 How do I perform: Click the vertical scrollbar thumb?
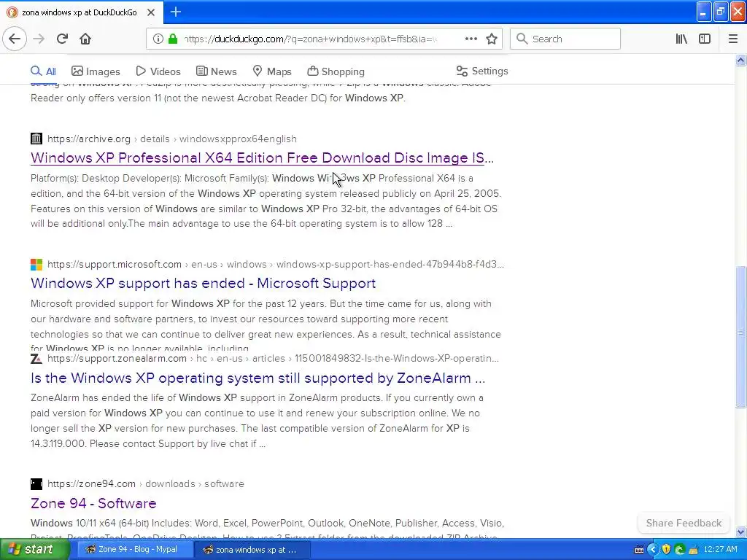tap(740, 336)
